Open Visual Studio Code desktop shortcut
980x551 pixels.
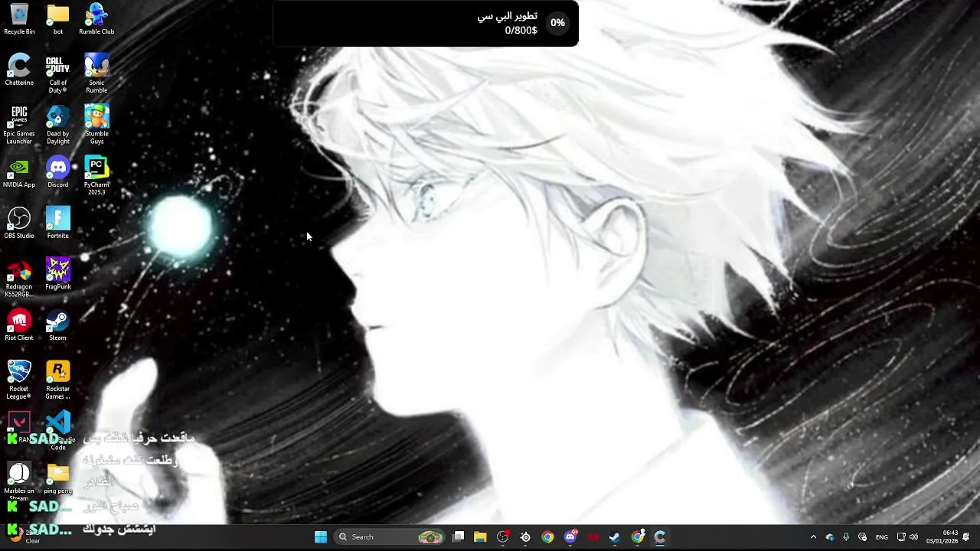click(x=58, y=431)
